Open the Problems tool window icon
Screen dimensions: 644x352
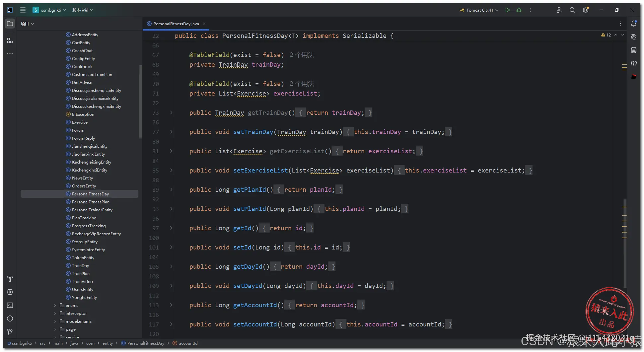[10, 318]
